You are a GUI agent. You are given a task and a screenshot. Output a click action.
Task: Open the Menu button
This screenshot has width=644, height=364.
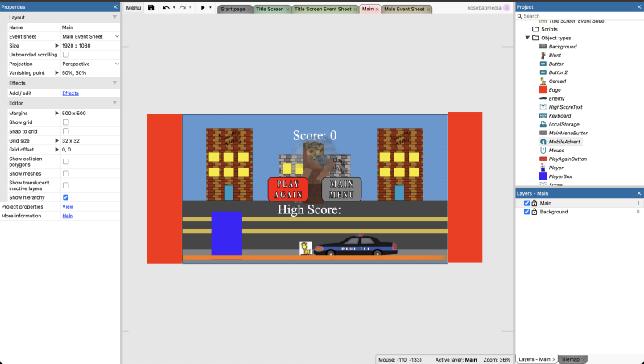click(x=134, y=8)
